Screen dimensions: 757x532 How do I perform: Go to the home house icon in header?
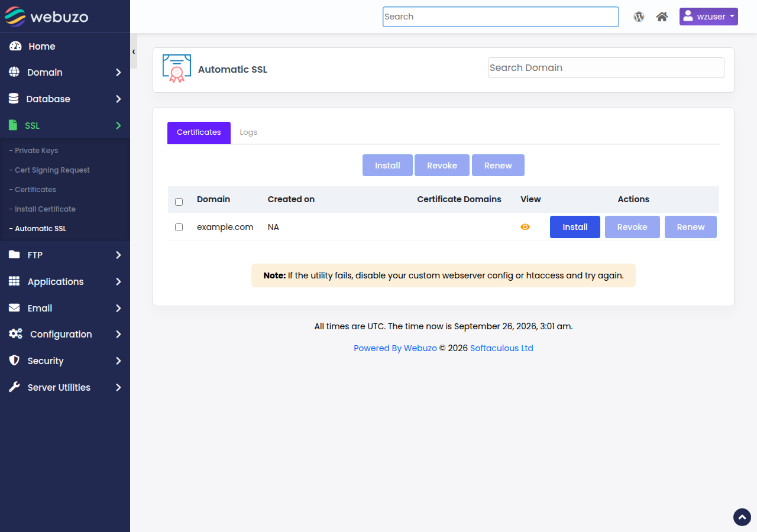[662, 17]
